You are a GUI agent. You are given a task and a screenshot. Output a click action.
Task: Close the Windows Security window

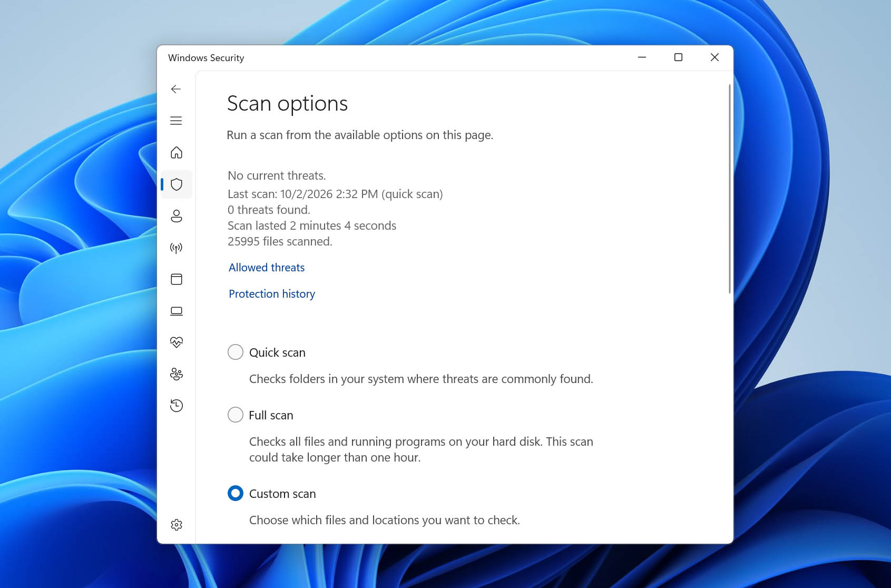coord(714,57)
